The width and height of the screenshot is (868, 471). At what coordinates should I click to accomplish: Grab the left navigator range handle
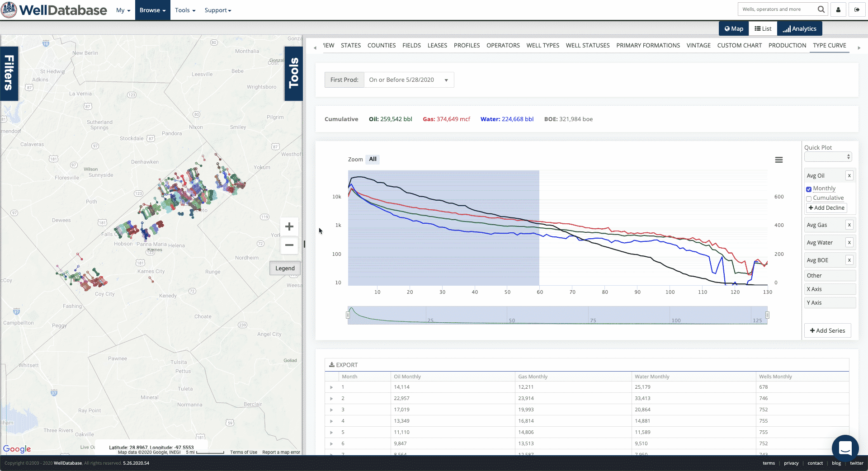point(348,315)
